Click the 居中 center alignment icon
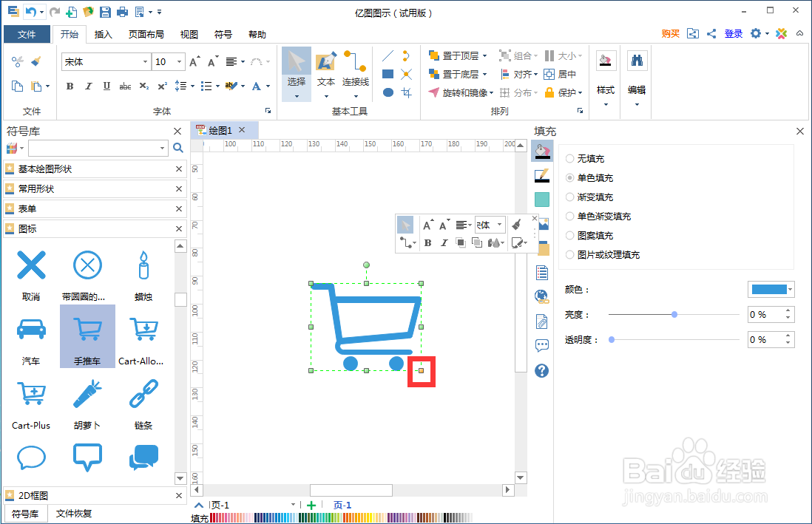This screenshot has height=524, width=812. (x=547, y=74)
